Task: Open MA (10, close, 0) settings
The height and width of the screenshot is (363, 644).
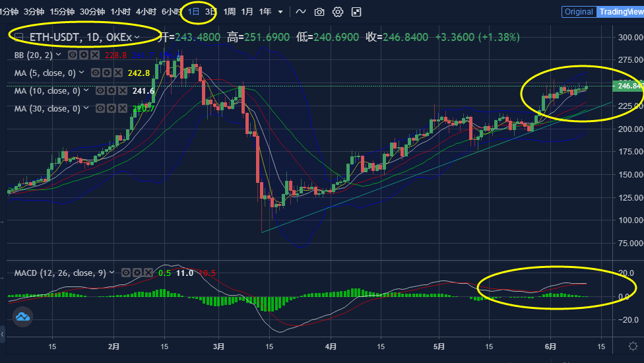Action: 112,90
